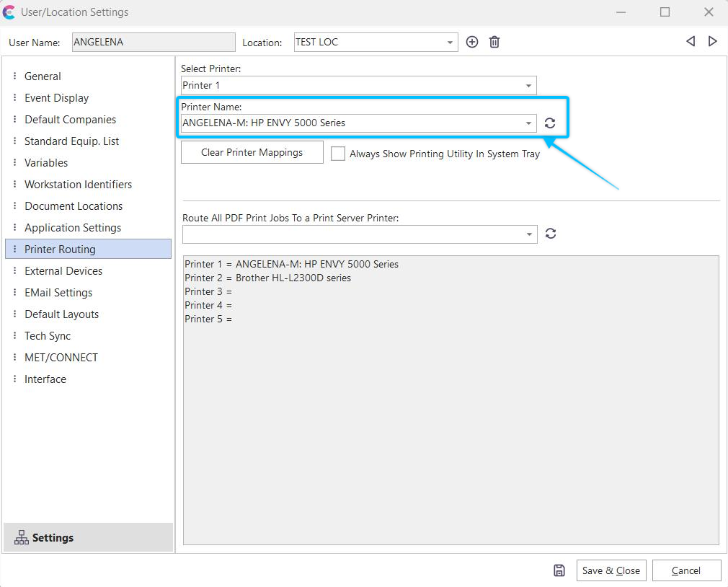728x587 pixels.
Task: Click the save disk icon
Action: 559,570
